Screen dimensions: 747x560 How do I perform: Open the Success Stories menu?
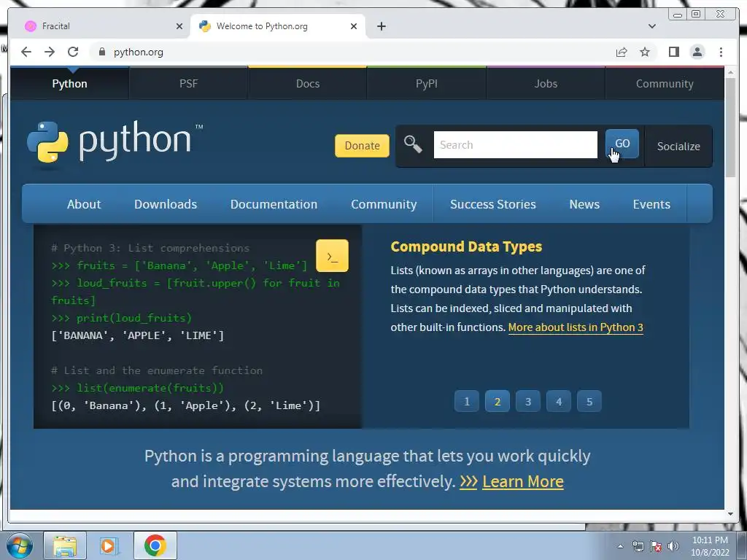click(x=493, y=204)
